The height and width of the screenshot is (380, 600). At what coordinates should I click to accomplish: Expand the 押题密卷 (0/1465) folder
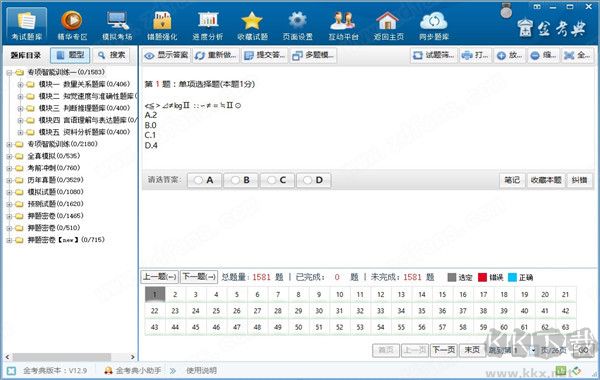10,216
